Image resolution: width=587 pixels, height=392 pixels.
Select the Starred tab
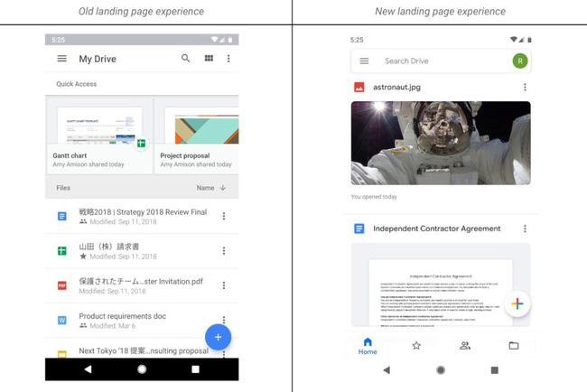[x=416, y=346]
